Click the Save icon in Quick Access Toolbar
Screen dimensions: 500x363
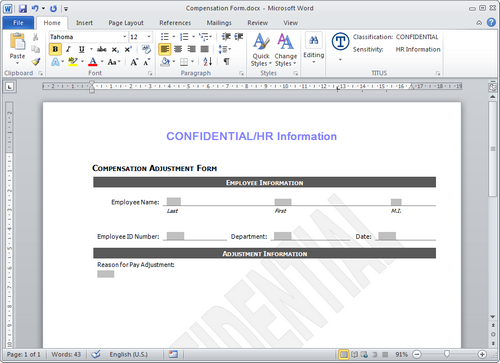click(x=22, y=8)
